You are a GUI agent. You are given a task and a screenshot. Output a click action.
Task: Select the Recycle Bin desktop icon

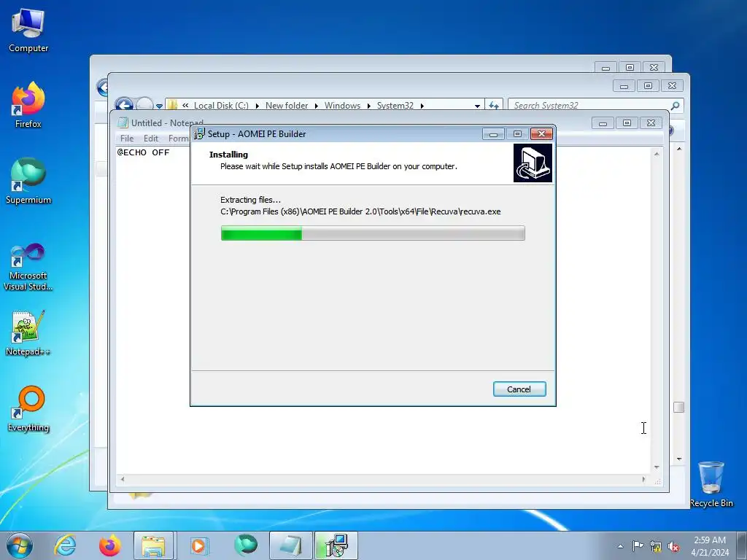[x=711, y=484]
